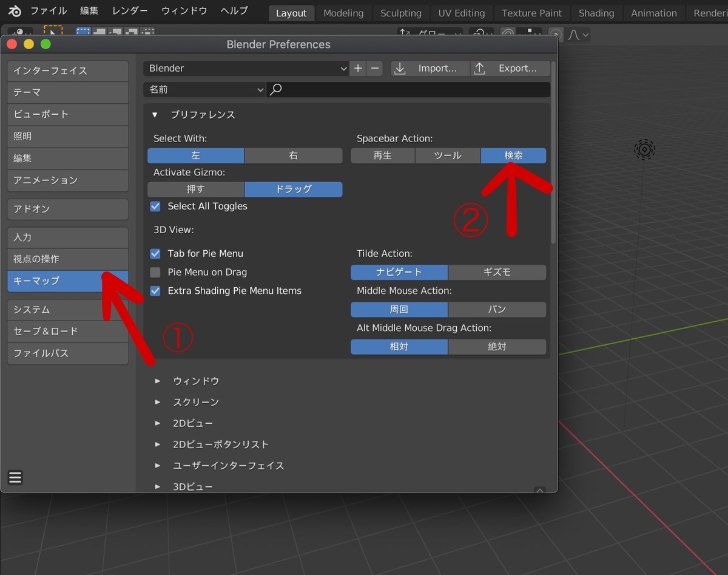
Task: Set Tilde Action to ギズモ
Action: coord(497,272)
